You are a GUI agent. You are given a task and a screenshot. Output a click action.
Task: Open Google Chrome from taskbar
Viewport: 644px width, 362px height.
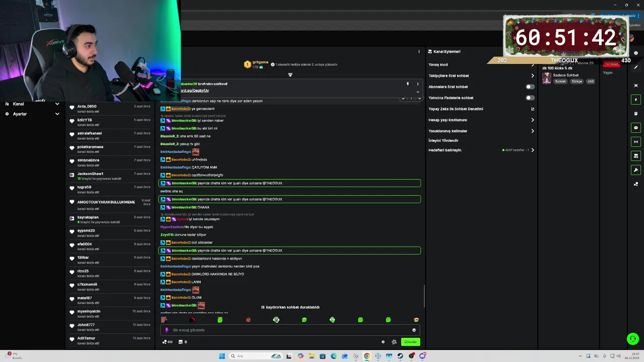(367, 356)
